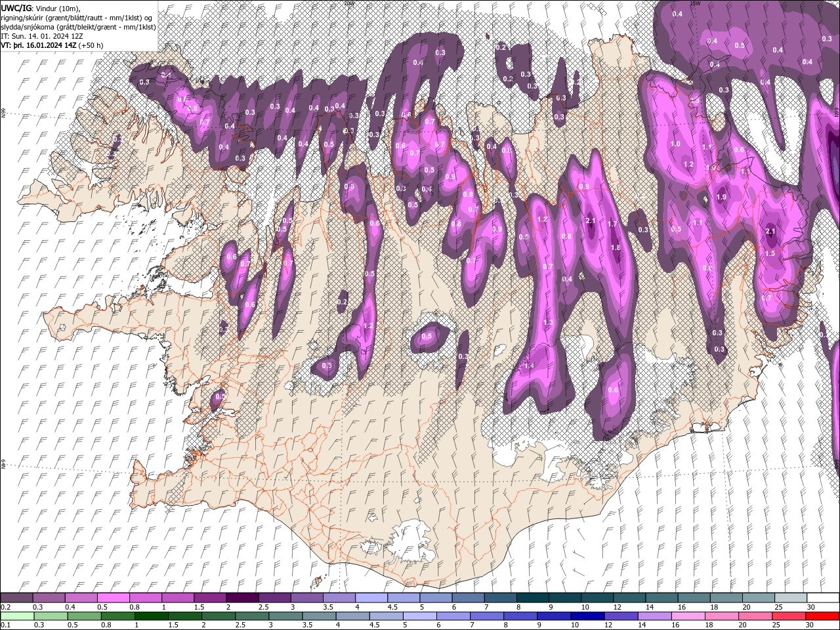Select the bottom-row pink swatch between 16 and 18
Screen dimensions: 840x630
pyautogui.click(x=690, y=616)
